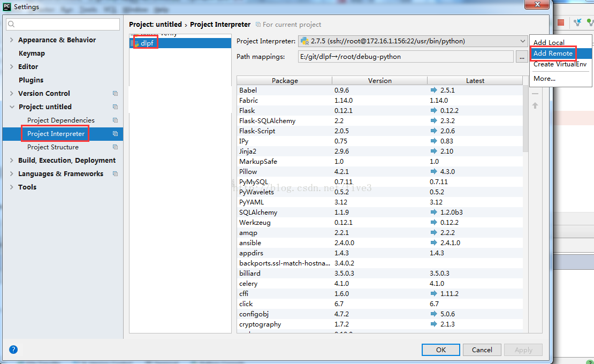Click the Package column header
The image size is (594, 364).
click(x=285, y=81)
